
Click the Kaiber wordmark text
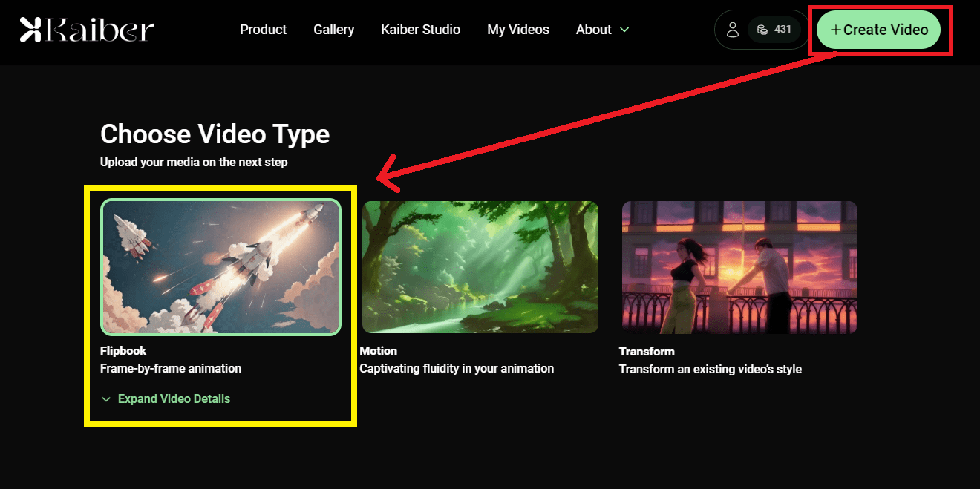(x=99, y=30)
